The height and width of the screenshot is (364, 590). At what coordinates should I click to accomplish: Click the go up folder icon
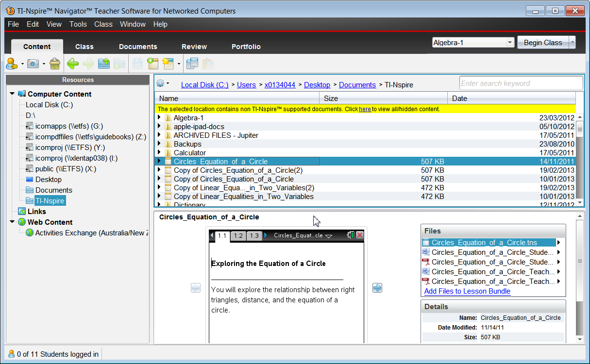pyautogui.click(x=104, y=64)
